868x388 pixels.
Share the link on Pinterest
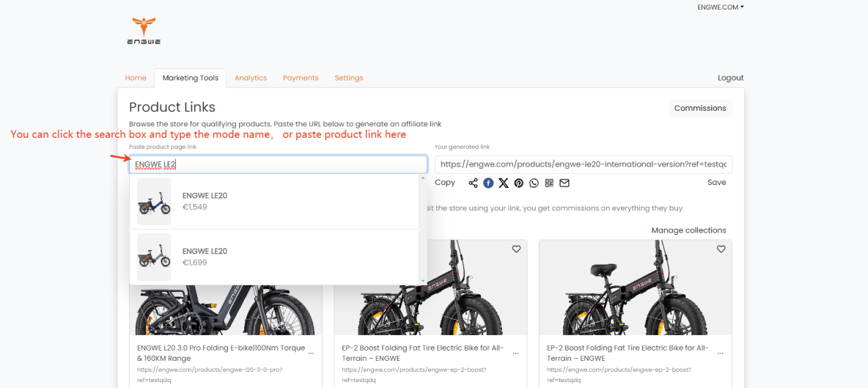(519, 183)
